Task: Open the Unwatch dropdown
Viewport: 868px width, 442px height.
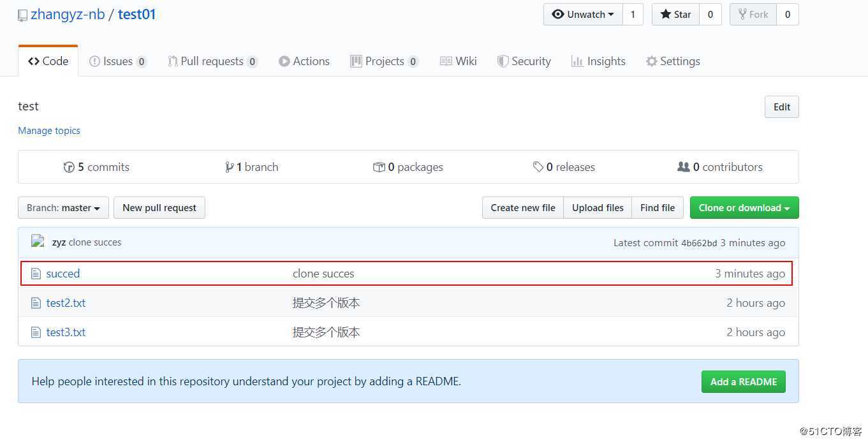Action: click(x=583, y=15)
